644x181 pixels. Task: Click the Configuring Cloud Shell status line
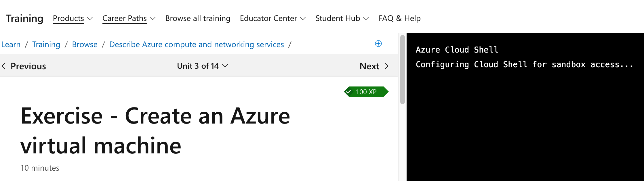[525, 64]
